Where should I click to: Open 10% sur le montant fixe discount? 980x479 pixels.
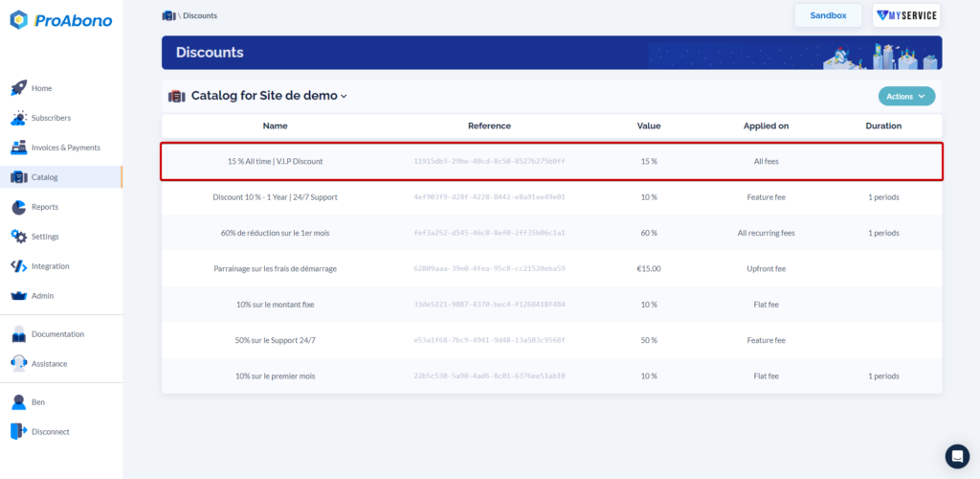pyautogui.click(x=275, y=305)
